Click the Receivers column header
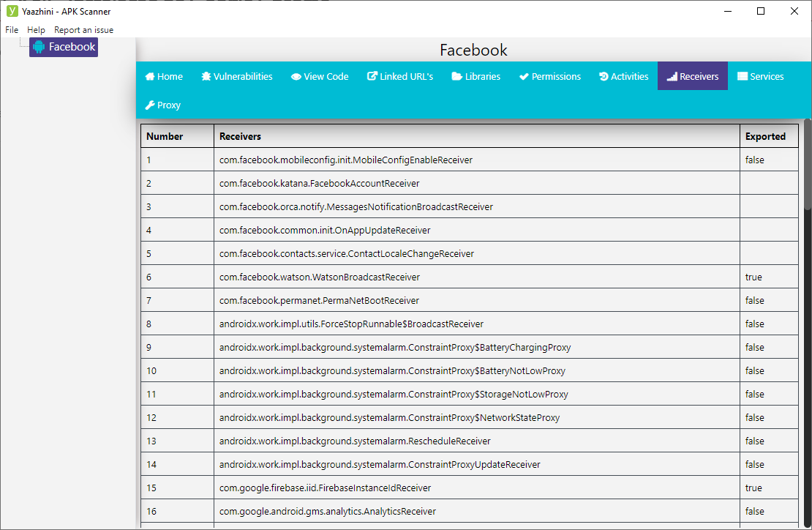The width and height of the screenshot is (812, 530). point(476,136)
